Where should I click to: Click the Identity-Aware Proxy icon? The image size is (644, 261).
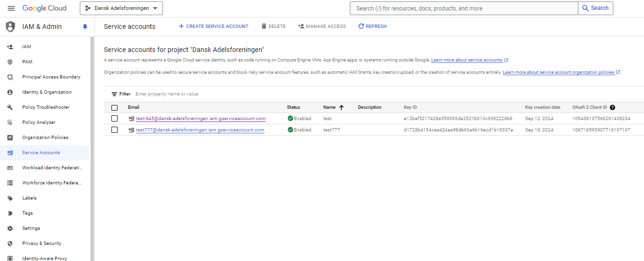tap(10, 258)
